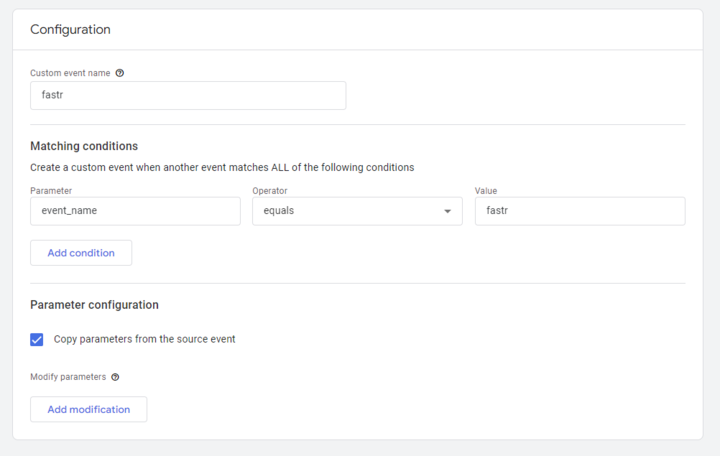
Task: Click help icon next to Modify parameters
Action: 115,377
